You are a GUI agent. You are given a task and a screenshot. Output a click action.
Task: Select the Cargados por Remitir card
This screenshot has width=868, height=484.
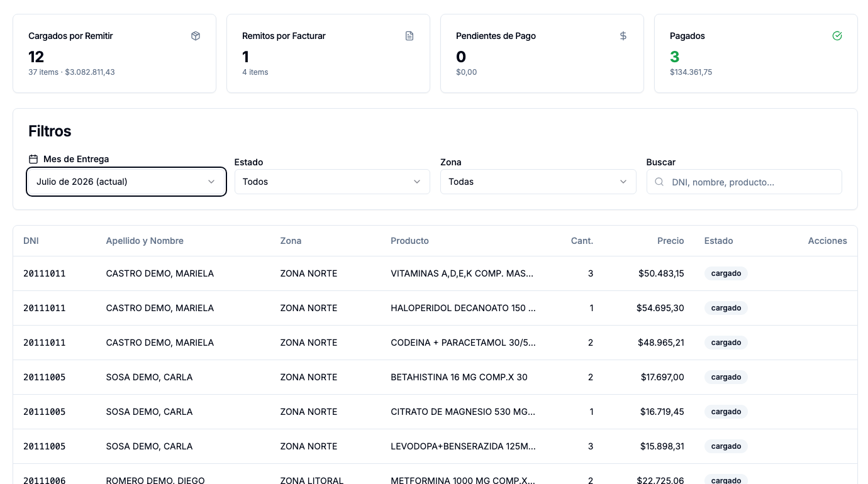click(114, 53)
